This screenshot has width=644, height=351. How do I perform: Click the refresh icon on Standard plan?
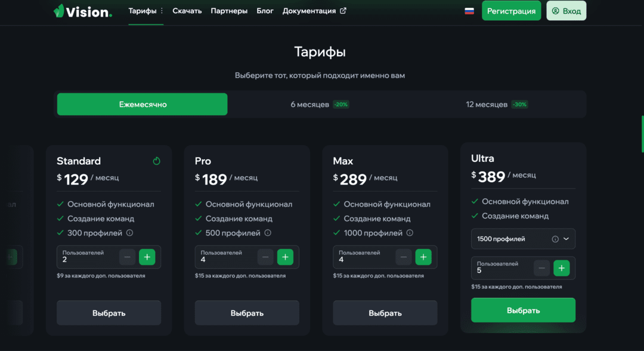tap(156, 161)
